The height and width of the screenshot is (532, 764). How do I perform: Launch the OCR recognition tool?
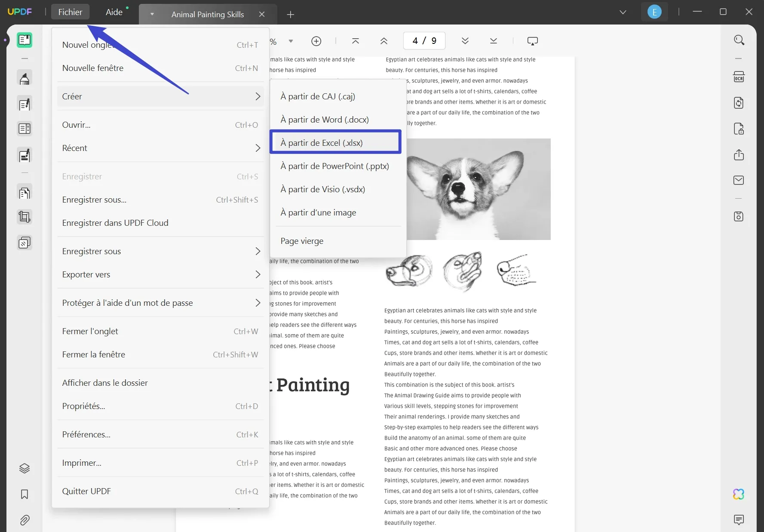click(739, 77)
